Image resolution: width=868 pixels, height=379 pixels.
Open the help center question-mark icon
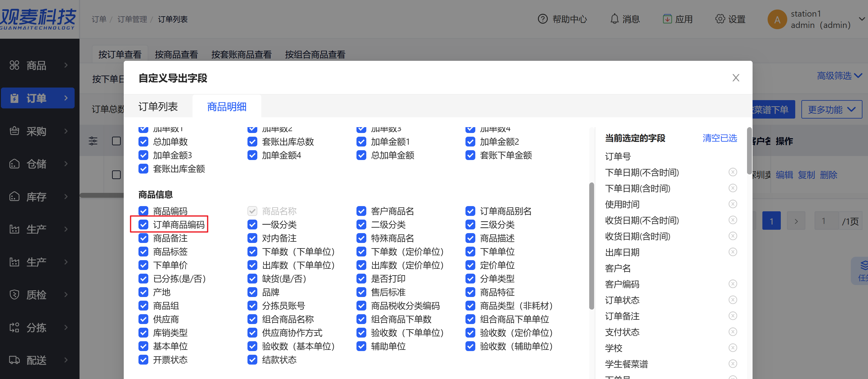[543, 19]
